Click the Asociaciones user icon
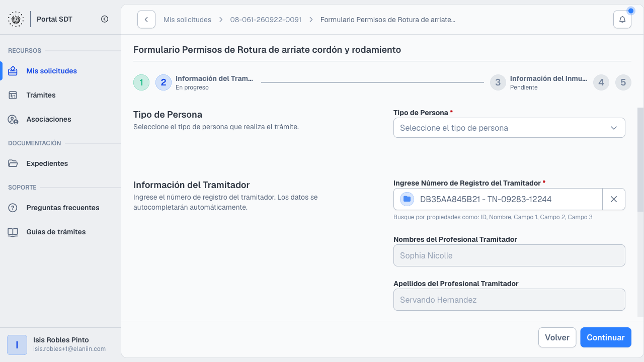The image size is (644, 362). click(x=13, y=119)
